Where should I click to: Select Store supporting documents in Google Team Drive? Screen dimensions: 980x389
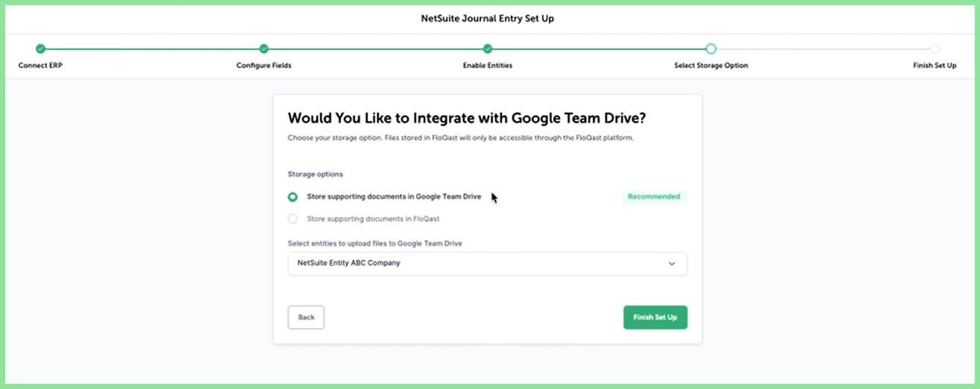coord(292,197)
